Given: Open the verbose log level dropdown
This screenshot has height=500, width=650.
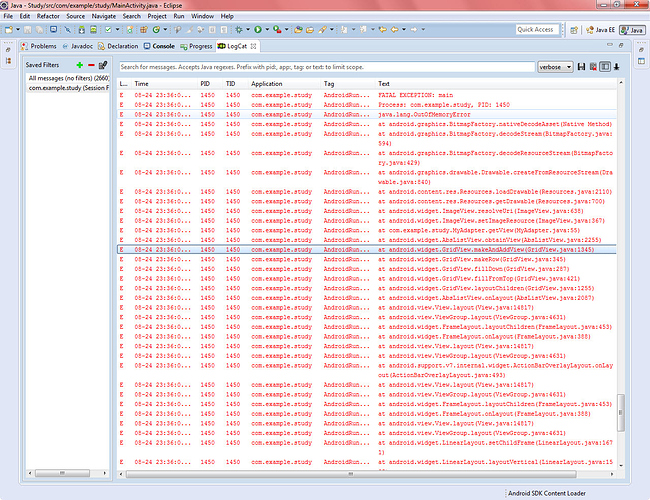Looking at the screenshot, I should (556, 67).
